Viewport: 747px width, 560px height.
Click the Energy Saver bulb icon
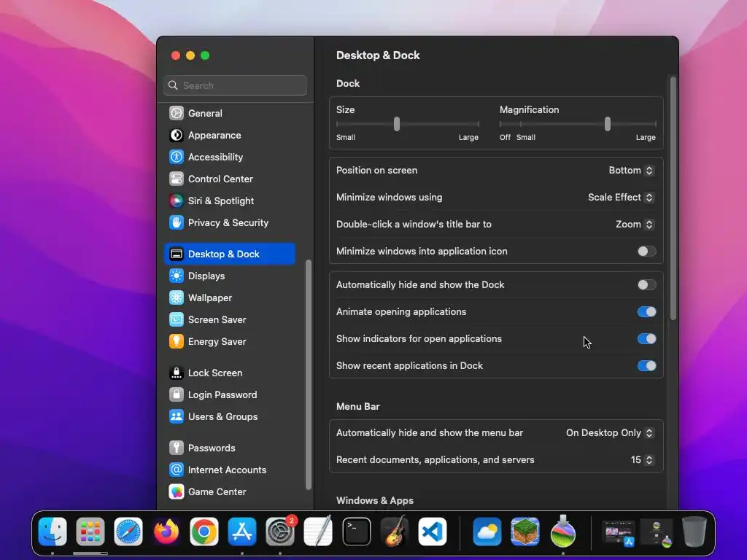click(x=177, y=342)
